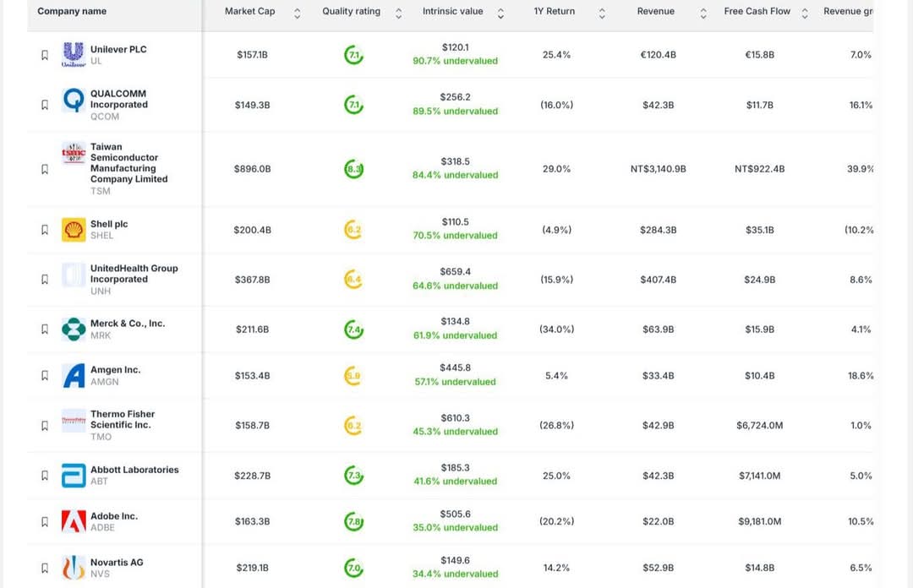Select Shell's $284.3B revenue value
913x588 pixels.
(658, 230)
